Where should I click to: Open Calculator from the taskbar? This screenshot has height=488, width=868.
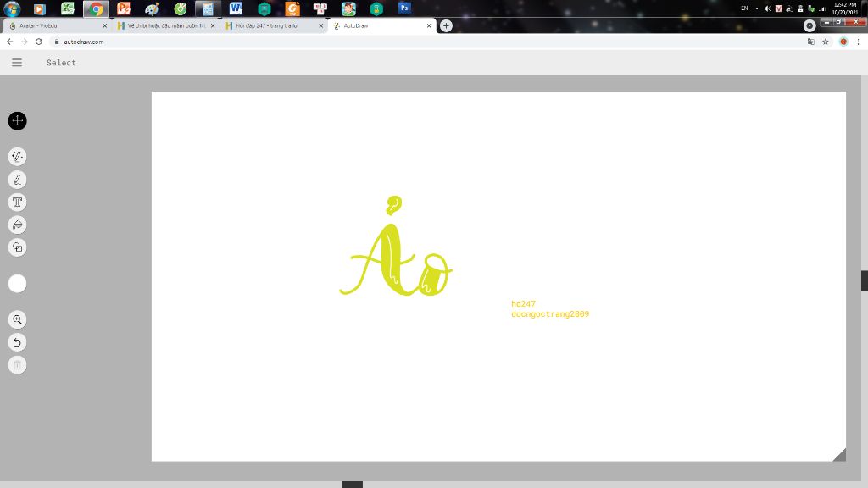tap(208, 8)
